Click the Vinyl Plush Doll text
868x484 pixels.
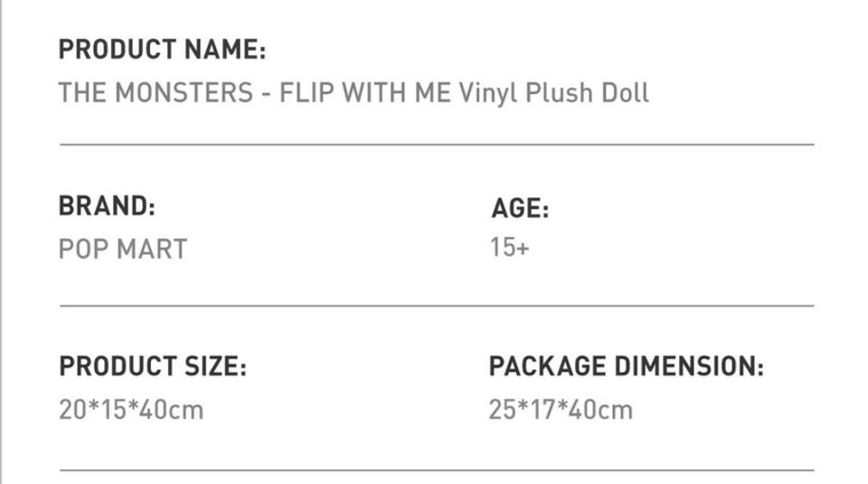point(553,93)
